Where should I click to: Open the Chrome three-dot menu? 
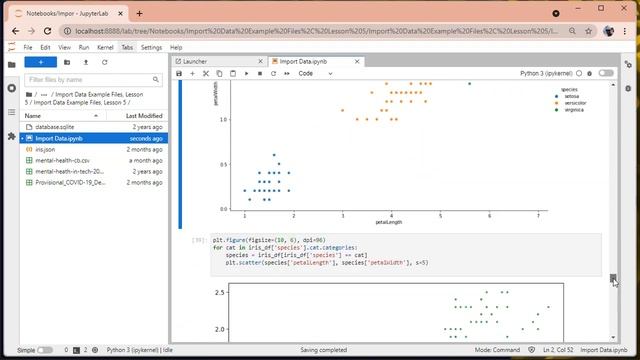point(624,31)
